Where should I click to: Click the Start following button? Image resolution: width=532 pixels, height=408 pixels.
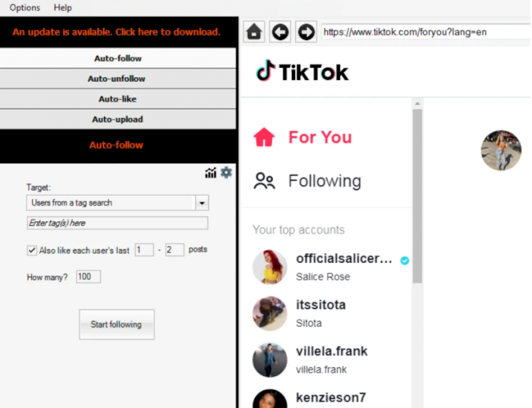[x=117, y=324]
